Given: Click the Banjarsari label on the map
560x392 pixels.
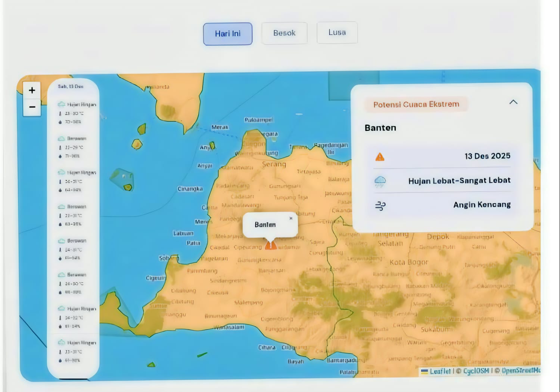Looking at the screenshot, I should tap(272, 270).
